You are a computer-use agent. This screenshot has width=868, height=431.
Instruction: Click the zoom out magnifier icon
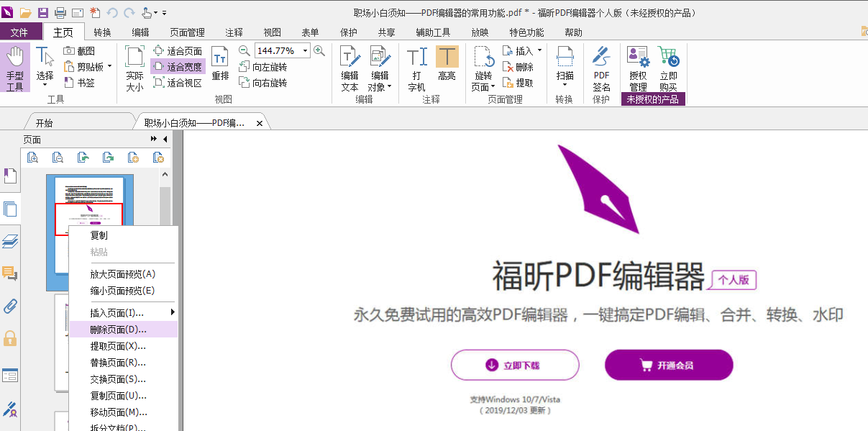pyautogui.click(x=244, y=50)
